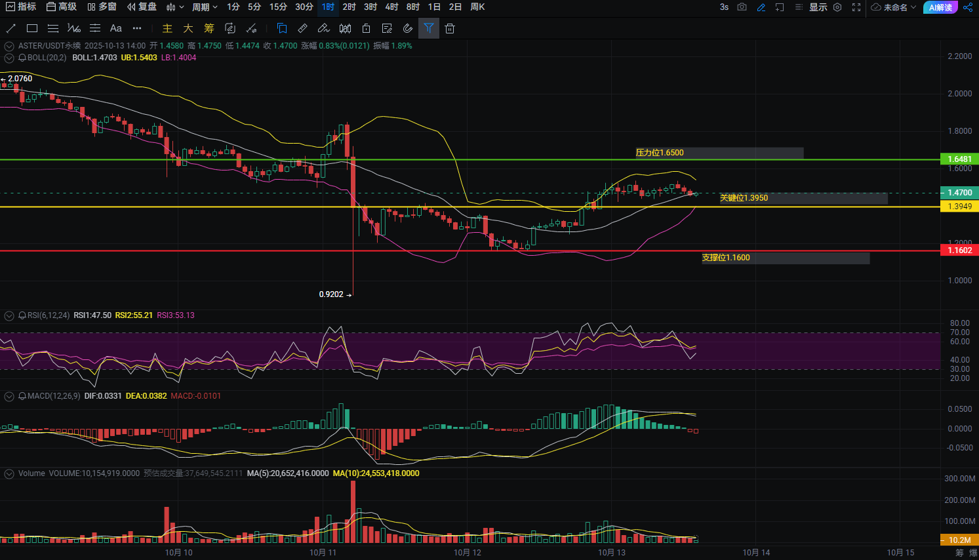Select the trend line drawing tool

pyautogui.click(x=11, y=28)
